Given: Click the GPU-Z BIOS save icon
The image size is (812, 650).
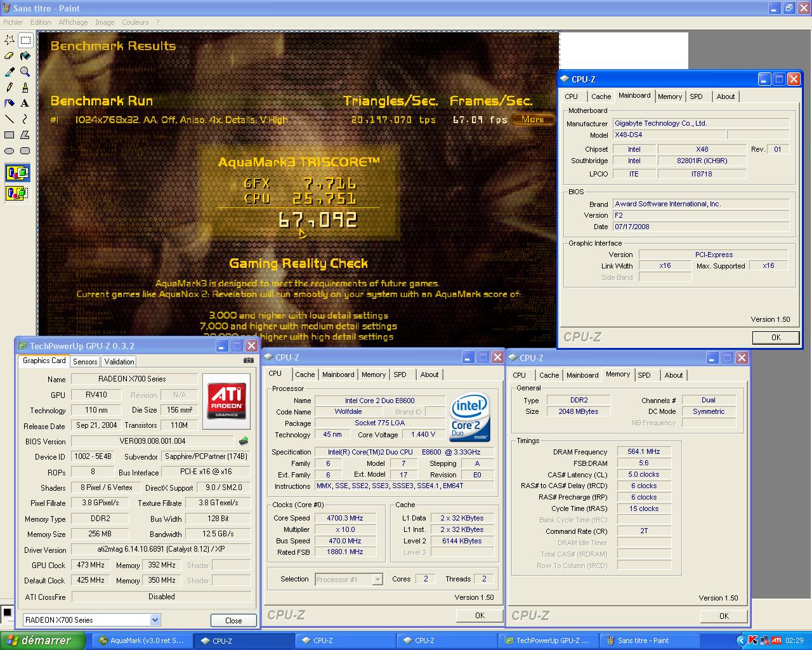Looking at the screenshot, I should [243, 441].
